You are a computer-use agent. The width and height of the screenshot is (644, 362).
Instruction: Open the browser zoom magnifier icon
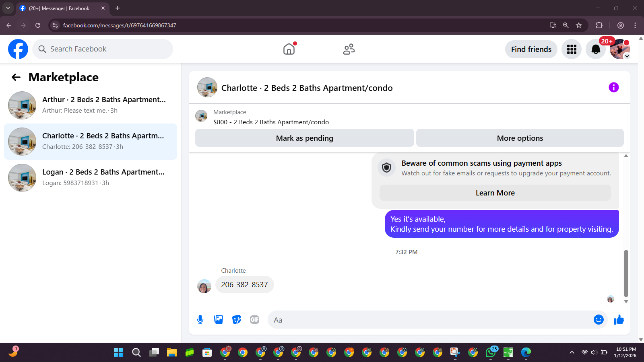(566, 25)
